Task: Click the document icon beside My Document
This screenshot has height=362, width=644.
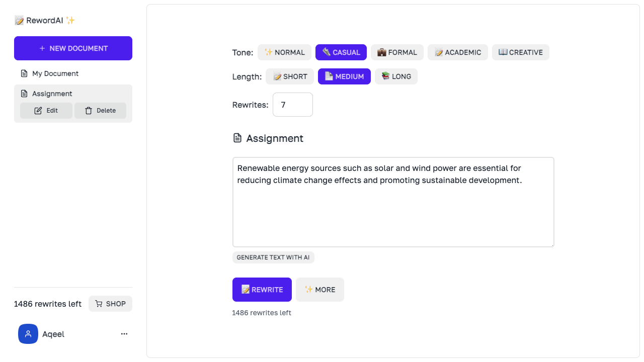Action: click(24, 73)
